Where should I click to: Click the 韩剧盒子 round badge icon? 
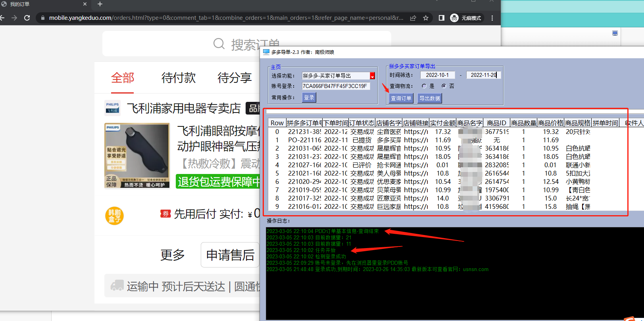coord(114,216)
